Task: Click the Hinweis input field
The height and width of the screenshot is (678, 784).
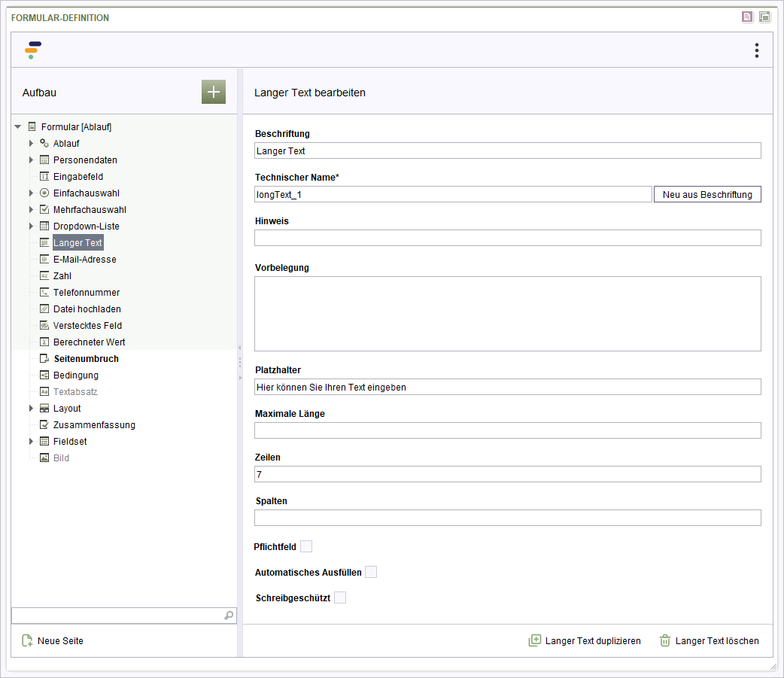Action: pos(508,238)
